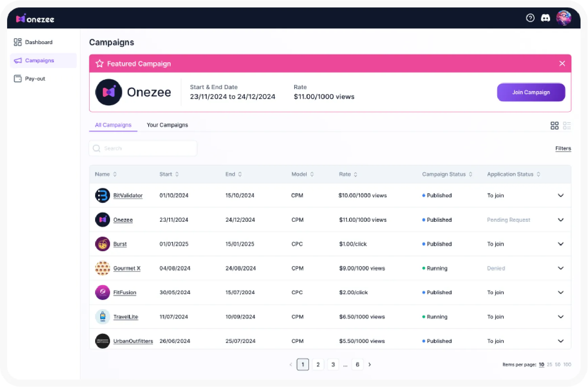Expand the FitFusion row chevron
588x387 pixels.
pos(561,292)
